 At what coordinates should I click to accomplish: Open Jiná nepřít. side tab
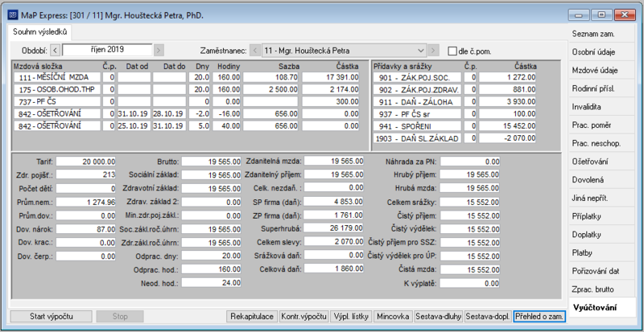click(602, 199)
